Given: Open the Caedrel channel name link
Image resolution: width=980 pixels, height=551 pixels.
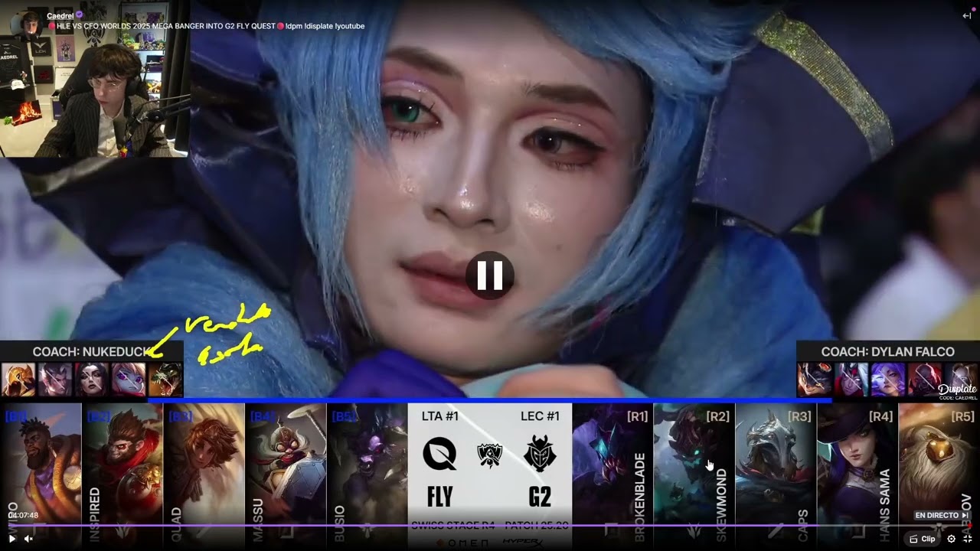Looking at the screenshot, I should click(60, 15).
